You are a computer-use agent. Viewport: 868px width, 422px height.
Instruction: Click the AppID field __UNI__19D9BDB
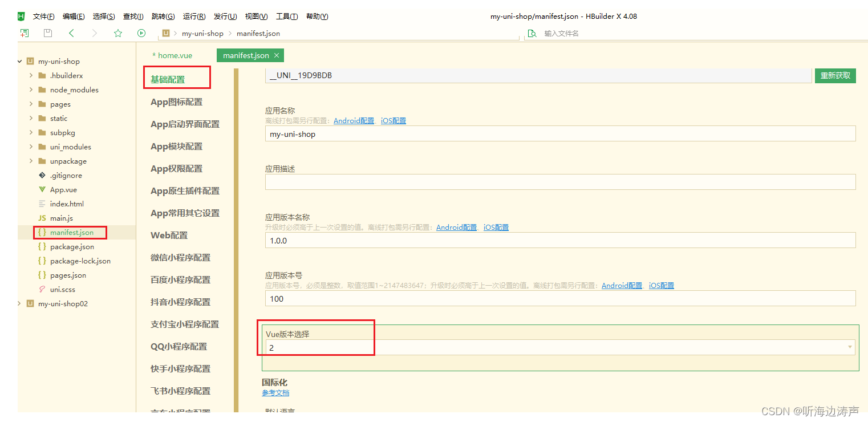(538, 75)
